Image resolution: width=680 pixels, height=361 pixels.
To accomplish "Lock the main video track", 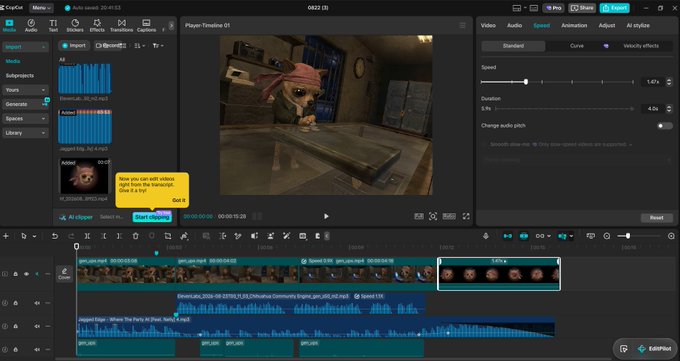I will tap(16, 274).
